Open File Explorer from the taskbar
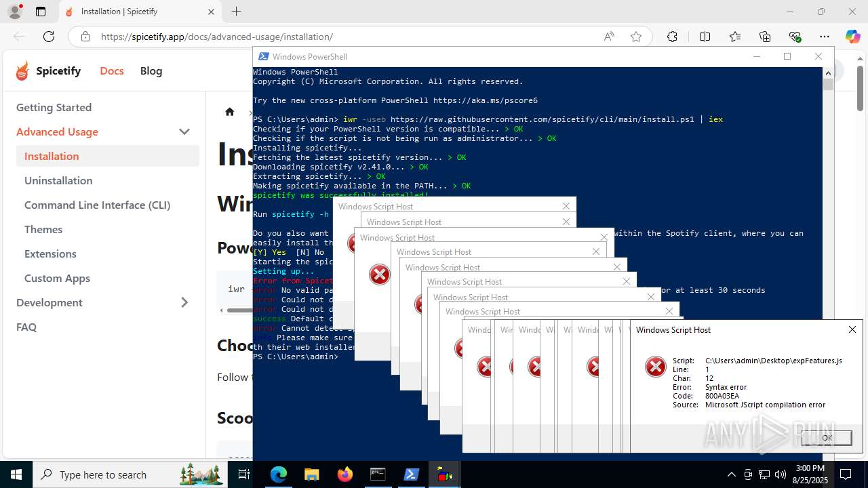 click(x=311, y=474)
